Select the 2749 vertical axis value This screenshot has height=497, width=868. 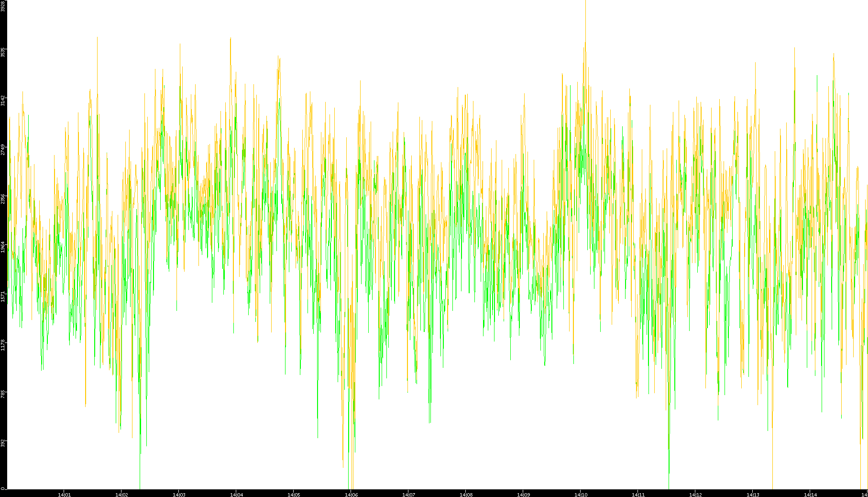tap(3, 150)
